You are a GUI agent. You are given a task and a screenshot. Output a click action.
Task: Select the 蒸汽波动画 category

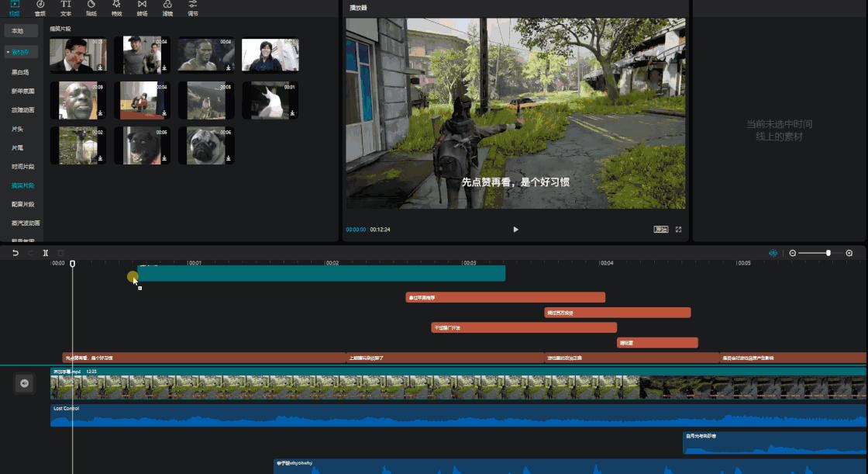click(26, 223)
